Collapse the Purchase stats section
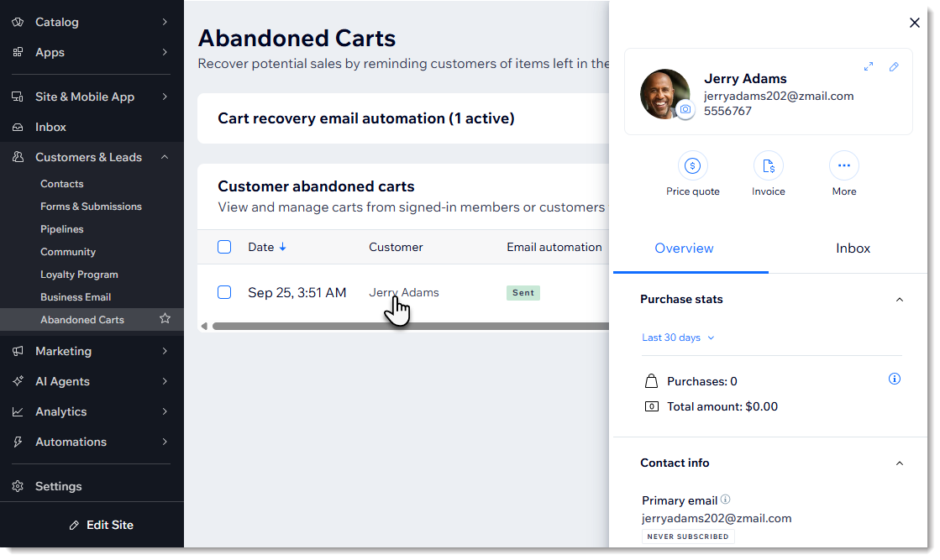 coord(899,300)
